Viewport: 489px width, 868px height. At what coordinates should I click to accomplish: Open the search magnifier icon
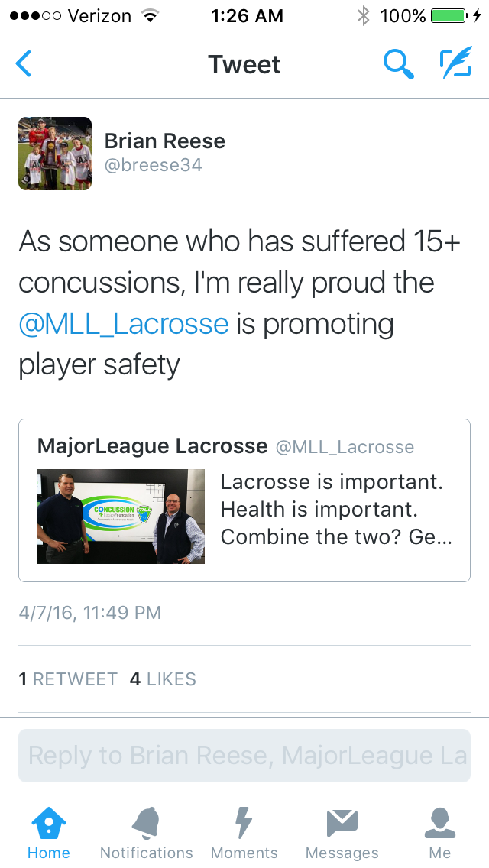398,64
